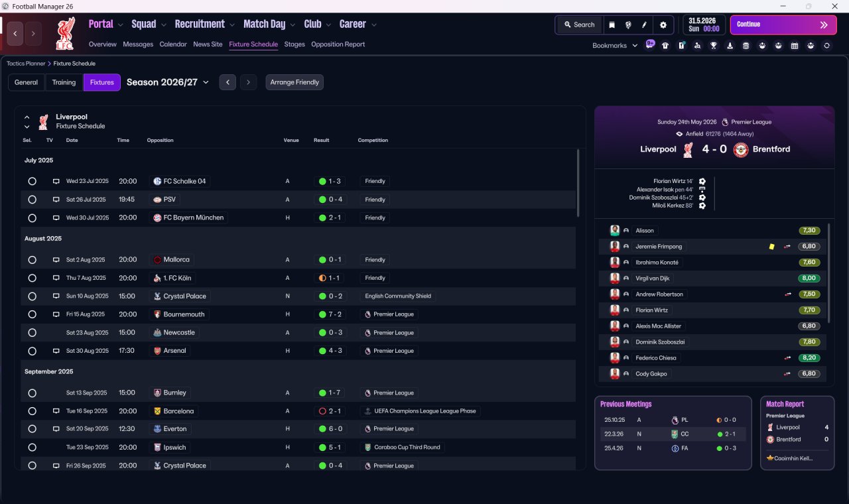Switch to the Stages tab
The height and width of the screenshot is (504, 849).
click(x=294, y=44)
